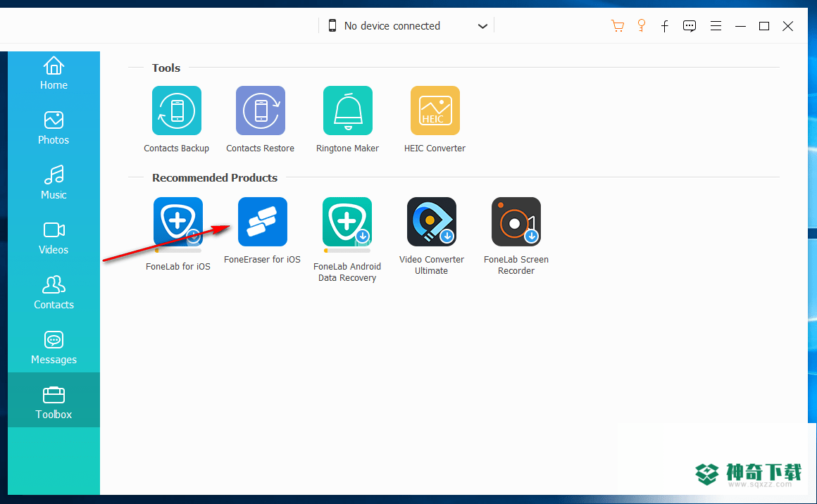This screenshot has width=817, height=504.
Task: Launch the Ringtone Maker tool
Action: (347, 111)
